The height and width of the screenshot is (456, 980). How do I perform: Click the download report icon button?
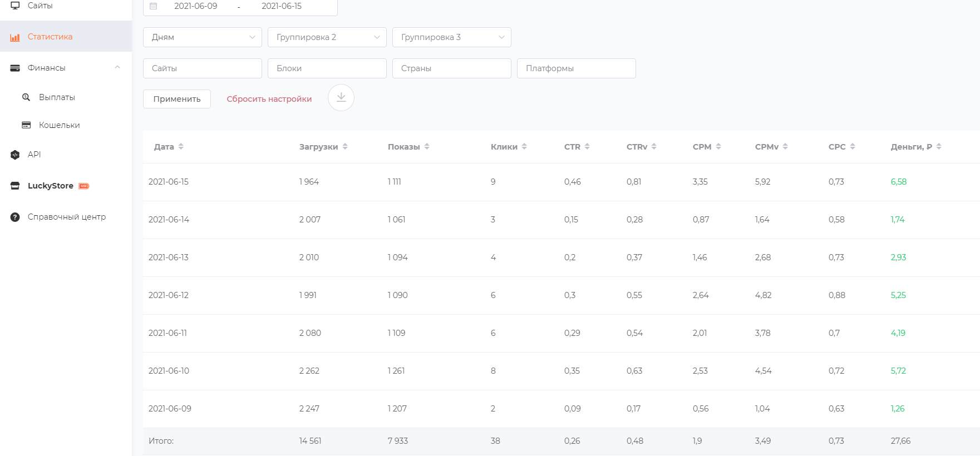tap(341, 98)
